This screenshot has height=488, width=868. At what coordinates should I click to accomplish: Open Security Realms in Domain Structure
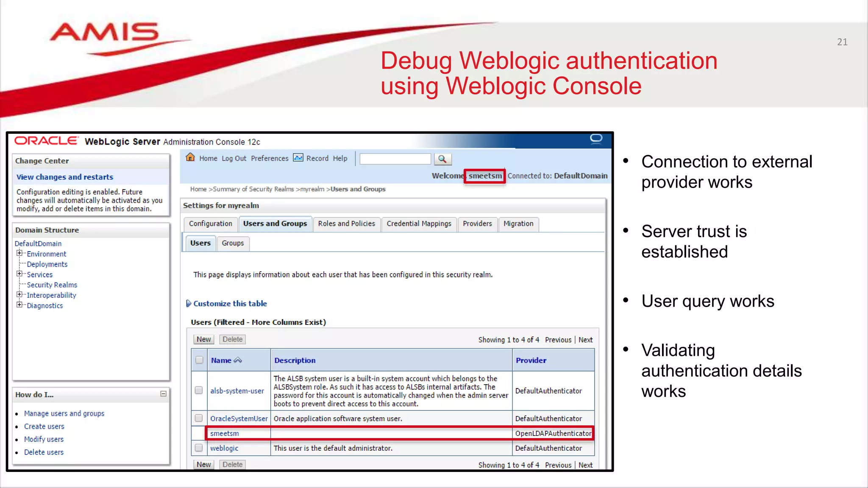(52, 285)
